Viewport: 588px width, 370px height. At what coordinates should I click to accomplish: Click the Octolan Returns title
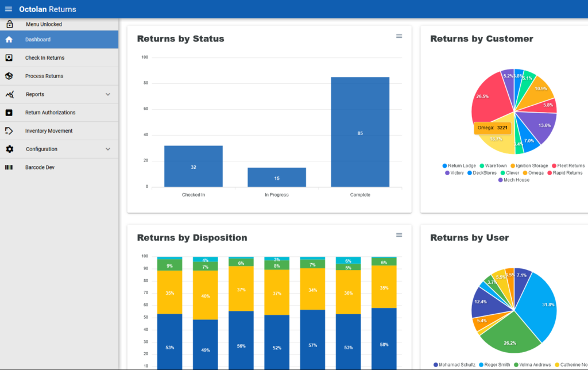click(48, 9)
